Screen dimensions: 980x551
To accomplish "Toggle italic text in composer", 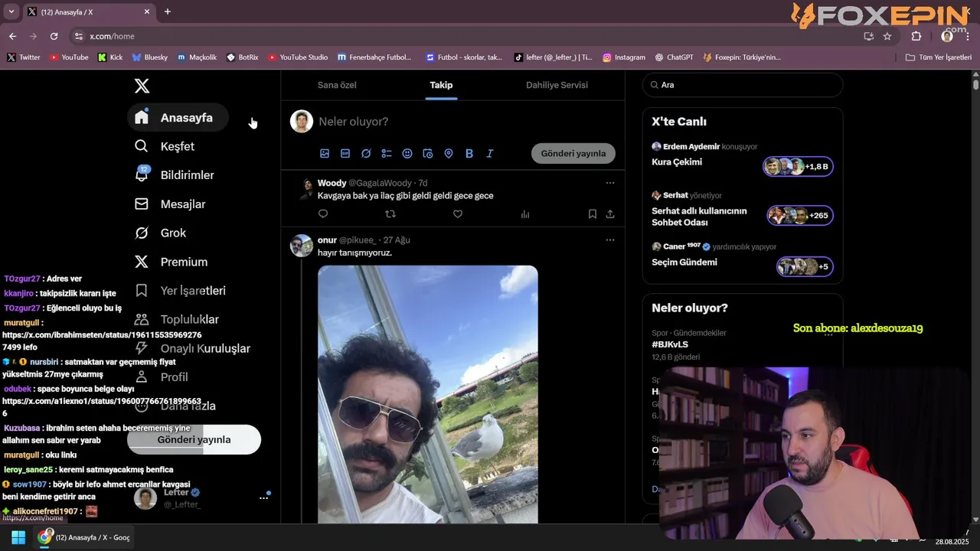I will coord(490,154).
